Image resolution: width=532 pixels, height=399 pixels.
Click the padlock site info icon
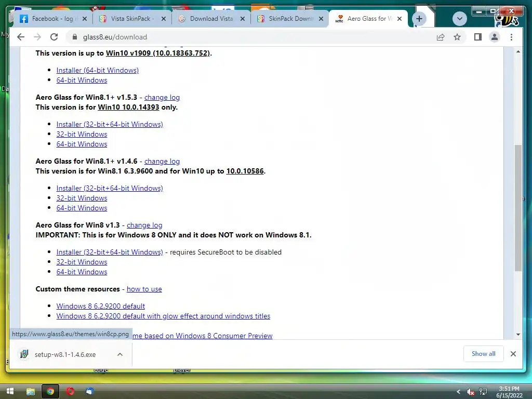point(75,37)
